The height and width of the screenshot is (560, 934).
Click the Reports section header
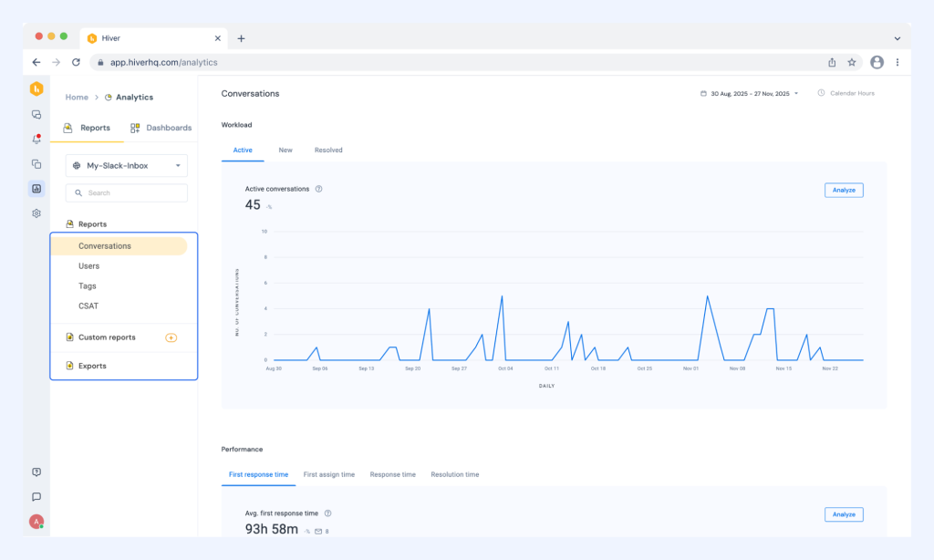pos(92,224)
